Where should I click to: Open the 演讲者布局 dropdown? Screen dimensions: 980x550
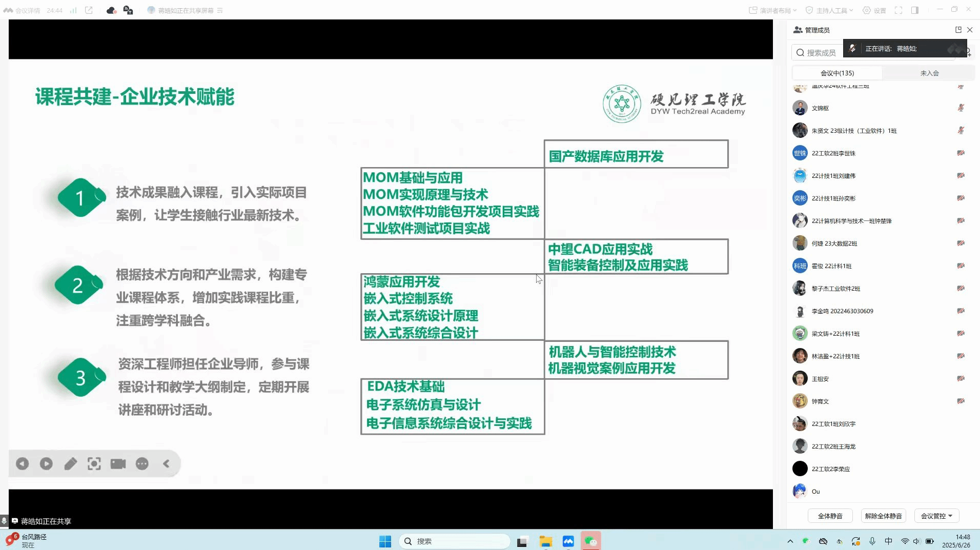pos(773,10)
